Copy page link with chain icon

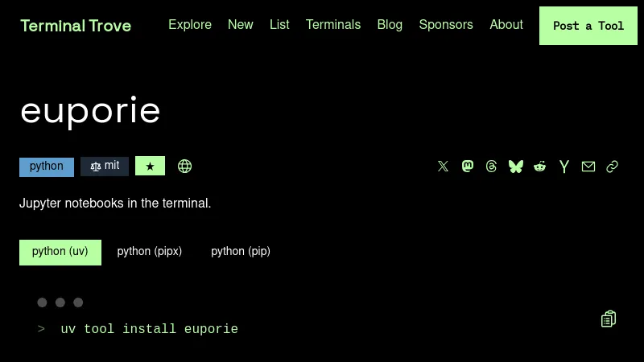(613, 167)
